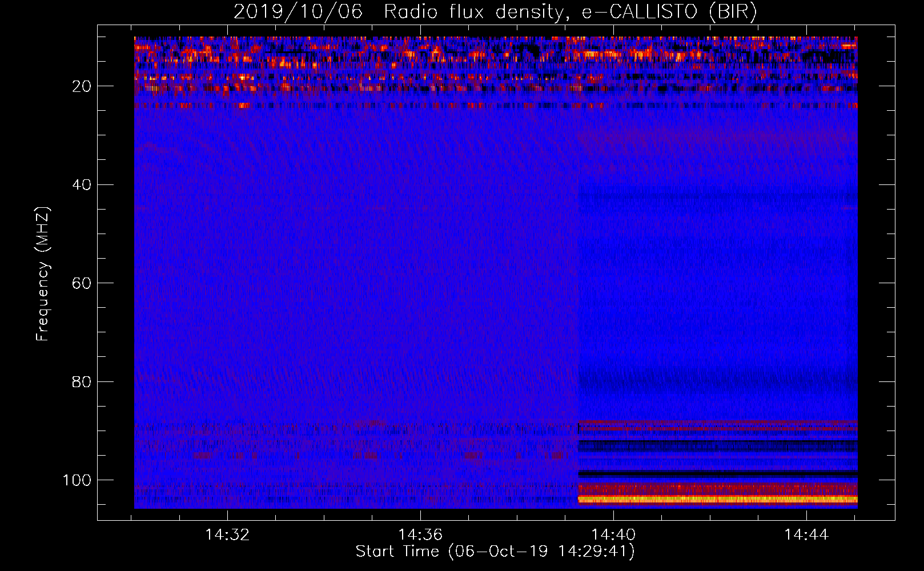
Task: Click the 80 frequency tick label
Action: pos(82,381)
